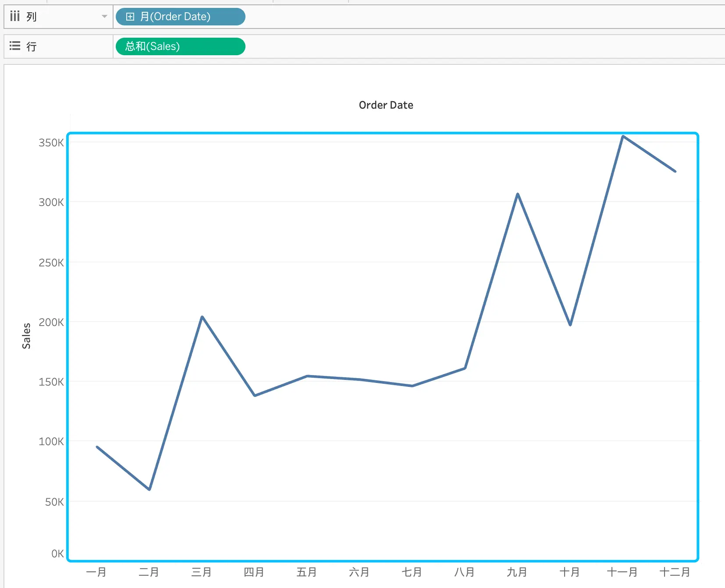This screenshot has width=725, height=588.
Task: Click the Rows shelf icon next to 行
Action: click(x=15, y=46)
